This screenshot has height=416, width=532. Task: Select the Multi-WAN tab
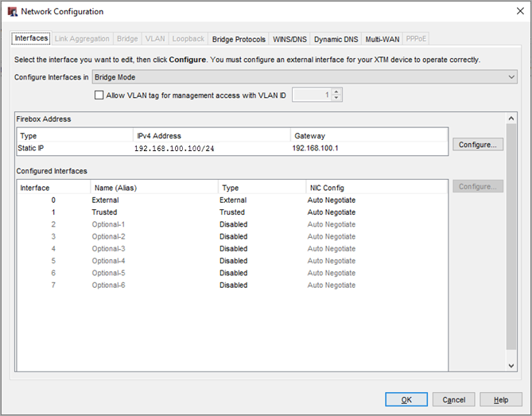pyautogui.click(x=382, y=39)
